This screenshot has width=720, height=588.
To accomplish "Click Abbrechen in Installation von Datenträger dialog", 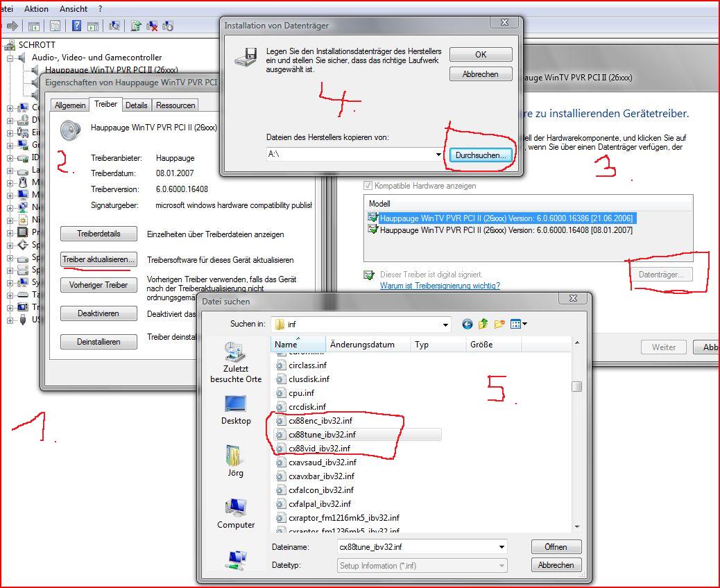I will tap(481, 74).
